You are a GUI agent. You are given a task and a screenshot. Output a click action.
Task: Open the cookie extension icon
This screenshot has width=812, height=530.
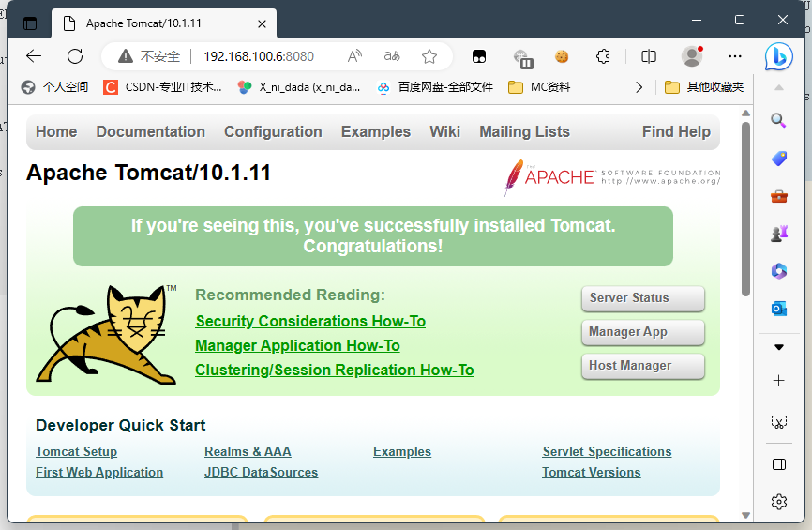click(x=562, y=56)
